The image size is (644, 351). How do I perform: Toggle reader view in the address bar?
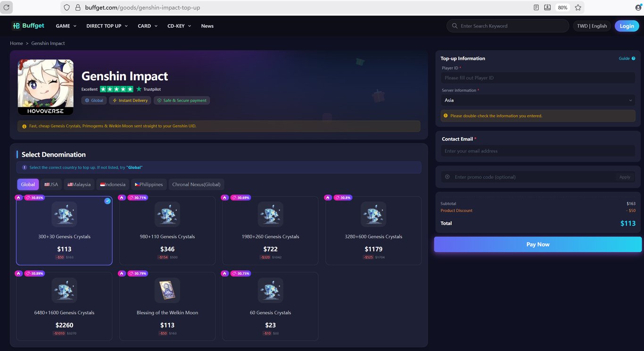(536, 8)
